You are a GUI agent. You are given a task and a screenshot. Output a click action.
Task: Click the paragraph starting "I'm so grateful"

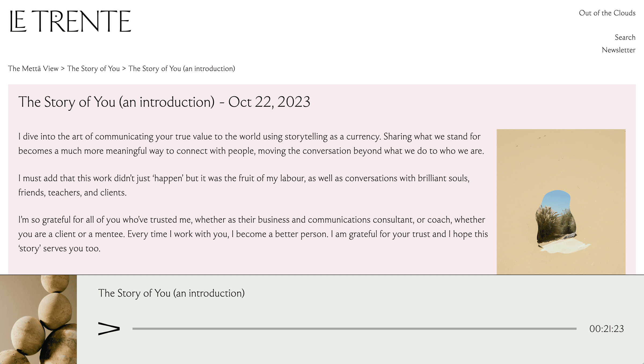[x=253, y=234]
